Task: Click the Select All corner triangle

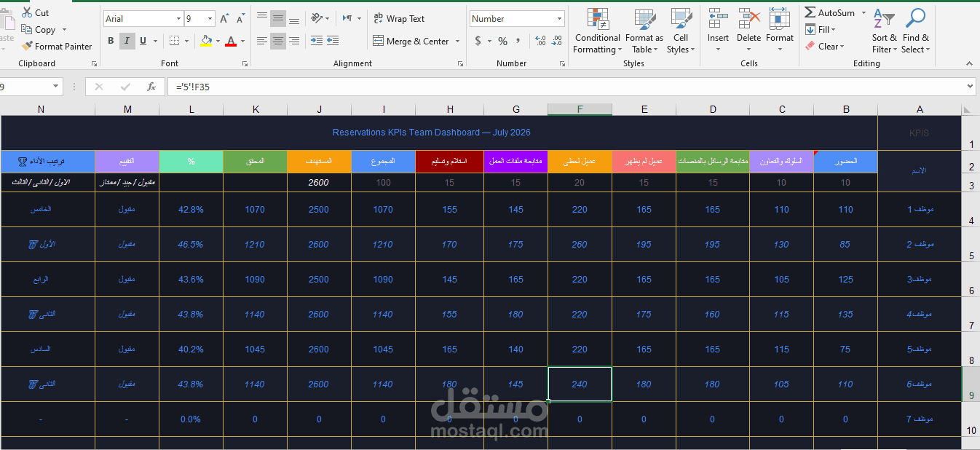Action: pos(967,110)
